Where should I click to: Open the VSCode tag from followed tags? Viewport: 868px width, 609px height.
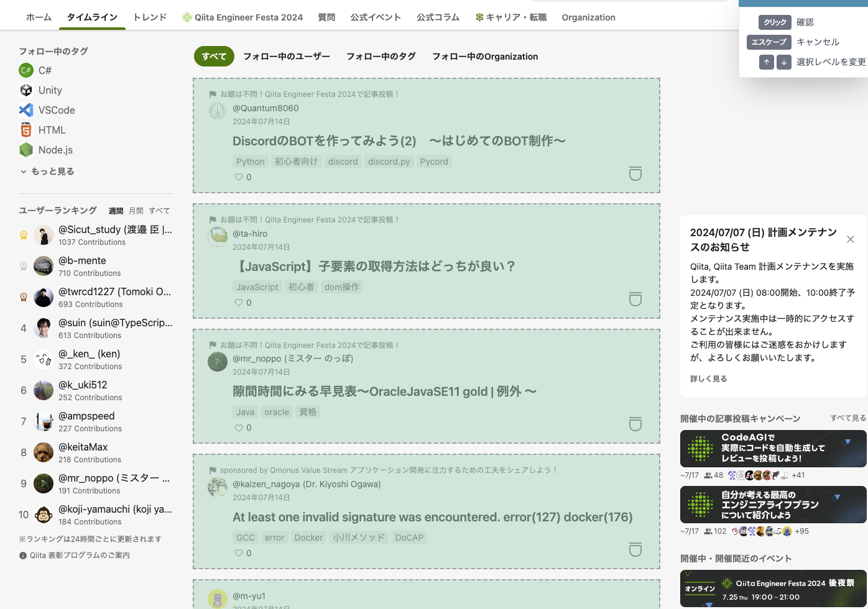pyautogui.click(x=25, y=110)
